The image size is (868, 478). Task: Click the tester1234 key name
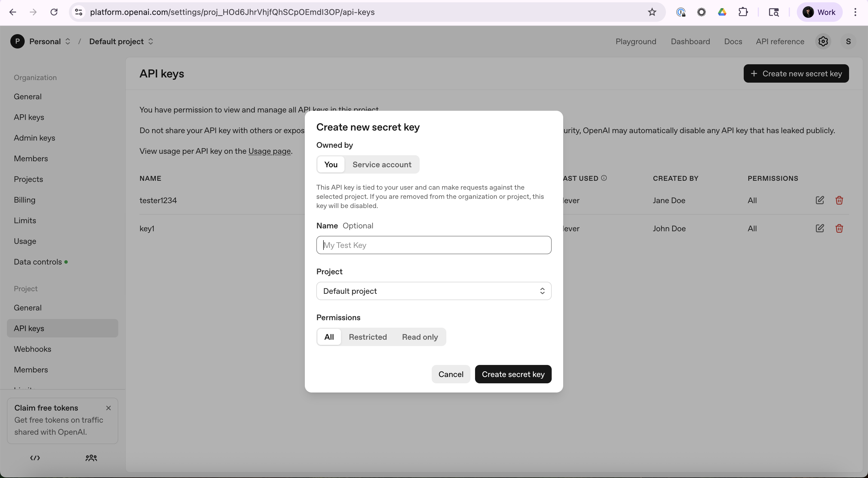(x=158, y=201)
